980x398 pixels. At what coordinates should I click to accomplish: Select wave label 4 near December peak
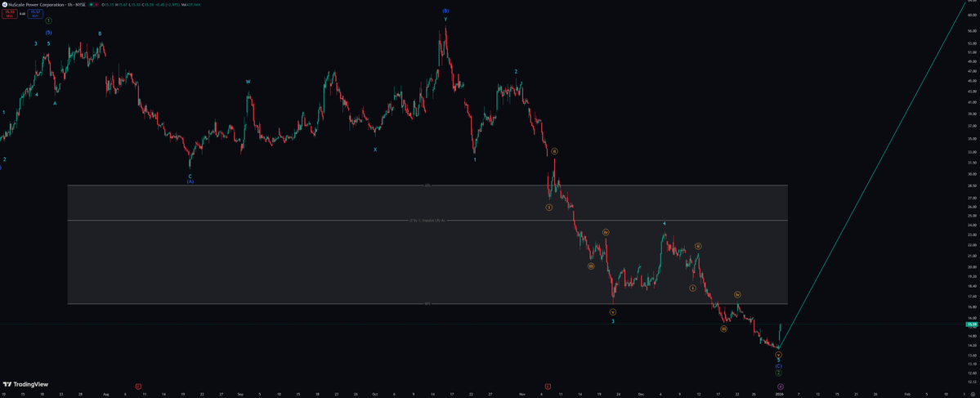pos(665,223)
